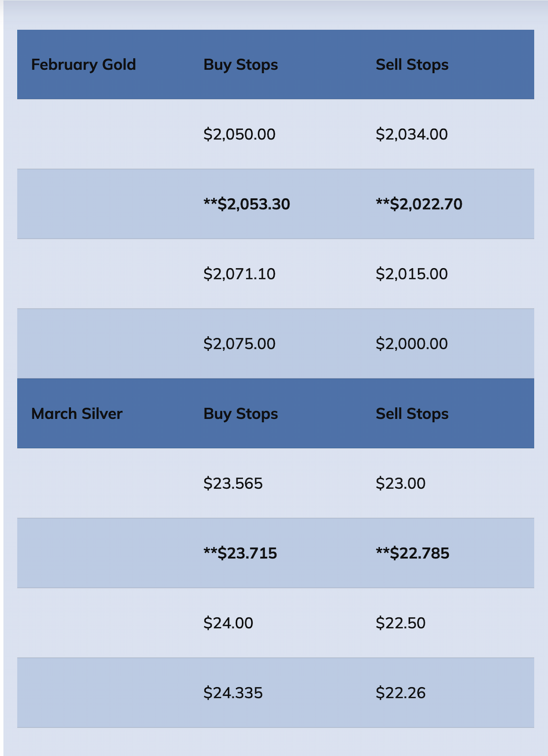This screenshot has height=756, width=548.
Task: Click the $23.565 silver buy stop
Action: 233,483
